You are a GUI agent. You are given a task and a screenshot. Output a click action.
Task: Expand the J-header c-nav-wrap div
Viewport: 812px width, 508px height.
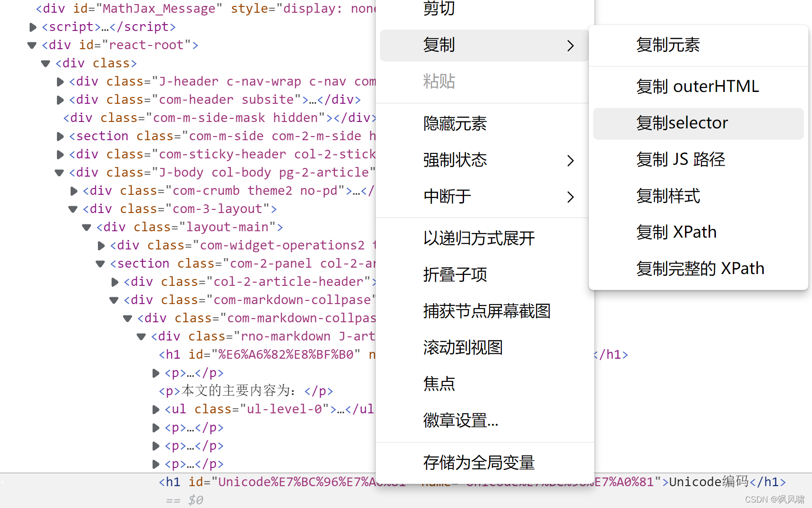[x=60, y=82]
